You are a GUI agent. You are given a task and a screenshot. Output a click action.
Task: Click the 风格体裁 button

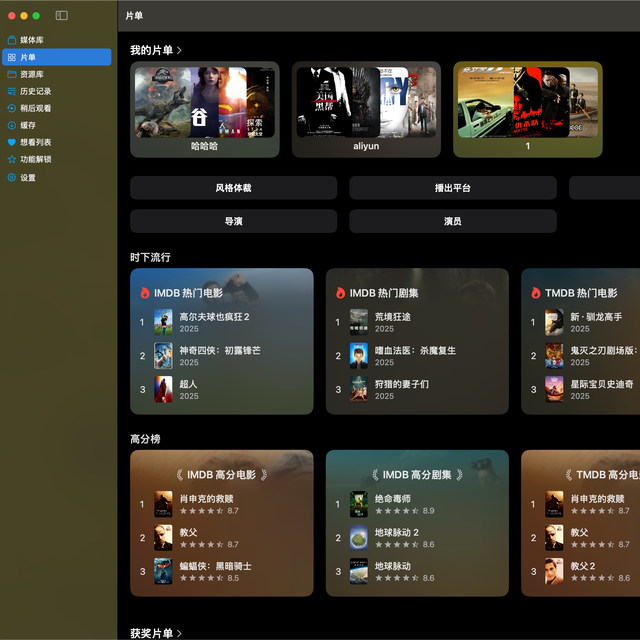[233, 188]
